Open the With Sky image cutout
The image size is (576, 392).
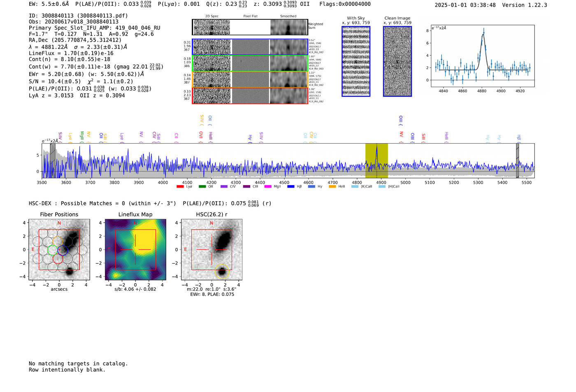356,61
